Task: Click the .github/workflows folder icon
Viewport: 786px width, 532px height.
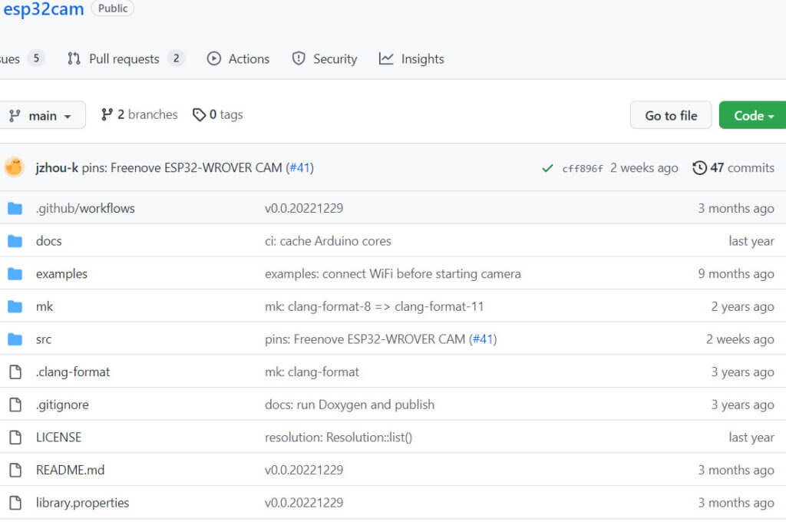Action: (15, 208)
